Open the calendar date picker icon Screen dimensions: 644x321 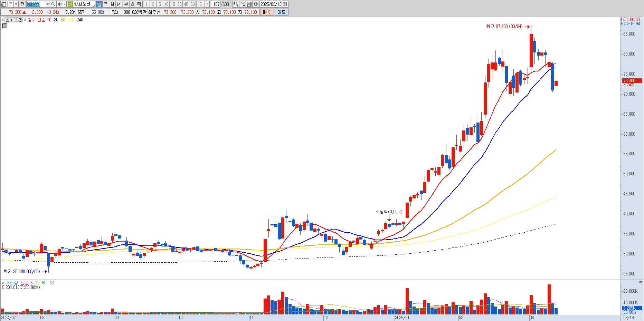[x=285, y=4]
